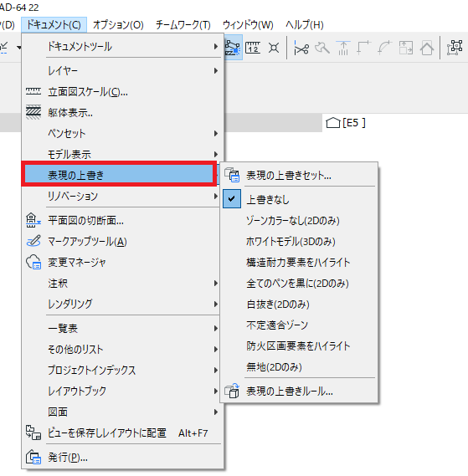
Task: Click the 躯体表示 hatch icon
Action: click(x=33, y=112)
